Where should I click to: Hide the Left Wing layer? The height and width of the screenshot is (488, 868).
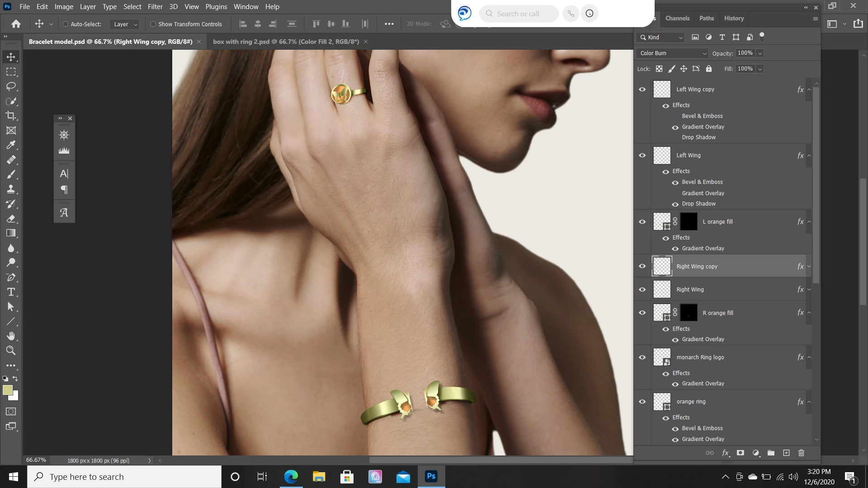point(642,155)
